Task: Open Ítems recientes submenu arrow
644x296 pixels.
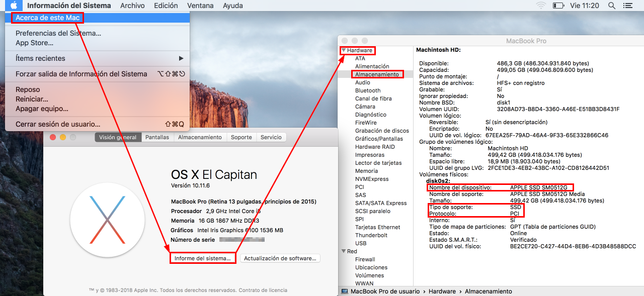Action: (181, 58)
